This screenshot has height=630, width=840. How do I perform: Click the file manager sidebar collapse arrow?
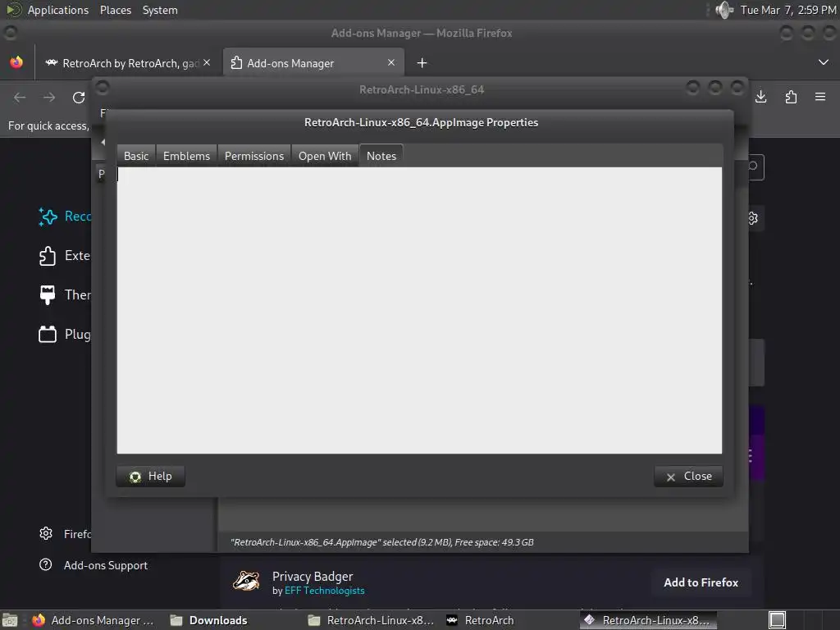(103, 142)
